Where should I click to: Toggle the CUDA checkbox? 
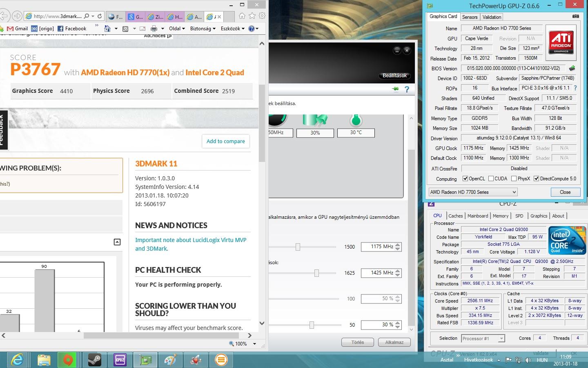(x=491, y=179)
